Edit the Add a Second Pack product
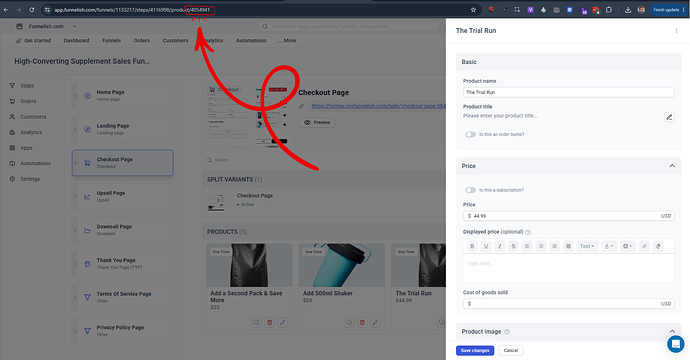Image resolution: width=690 pixels, height=360 pixels. [x=283, y=323]
